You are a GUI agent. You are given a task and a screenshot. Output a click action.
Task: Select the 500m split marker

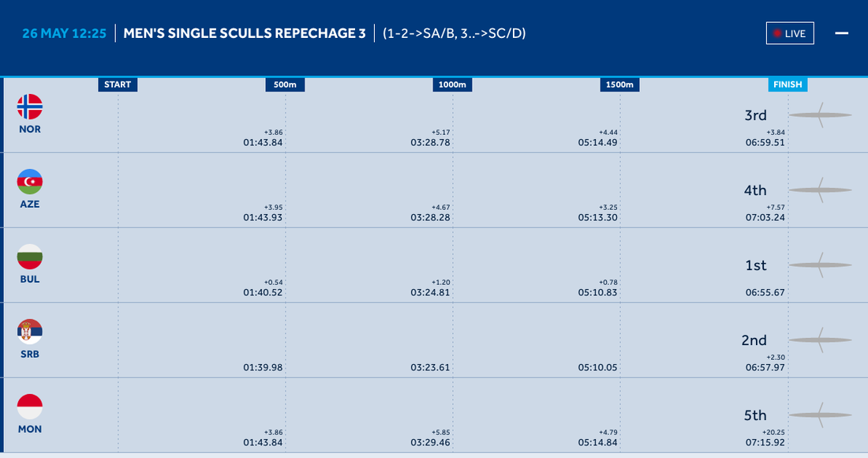[x=285, y=84]
